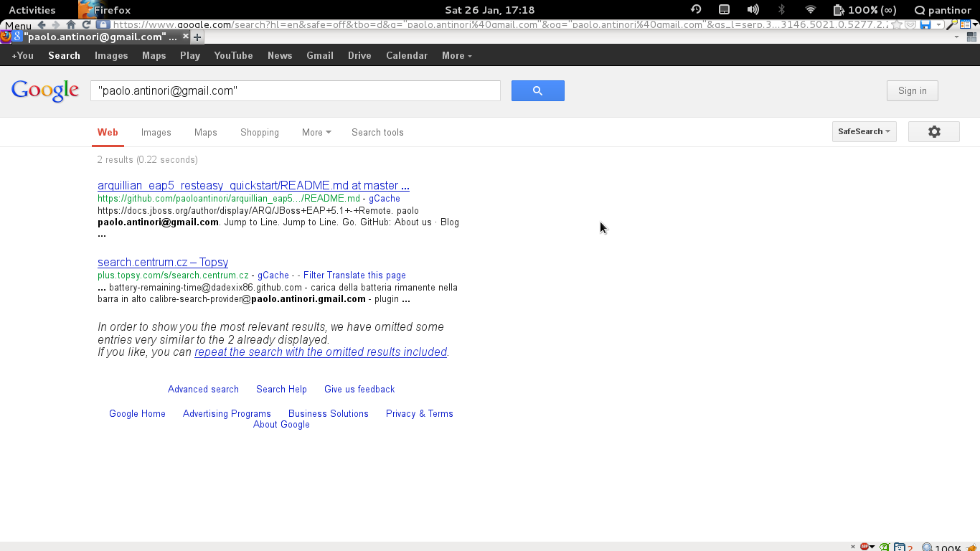This screenshot has width=980, height=551.
Task: Open the Google settings gear button
Action: coord(934,131)
